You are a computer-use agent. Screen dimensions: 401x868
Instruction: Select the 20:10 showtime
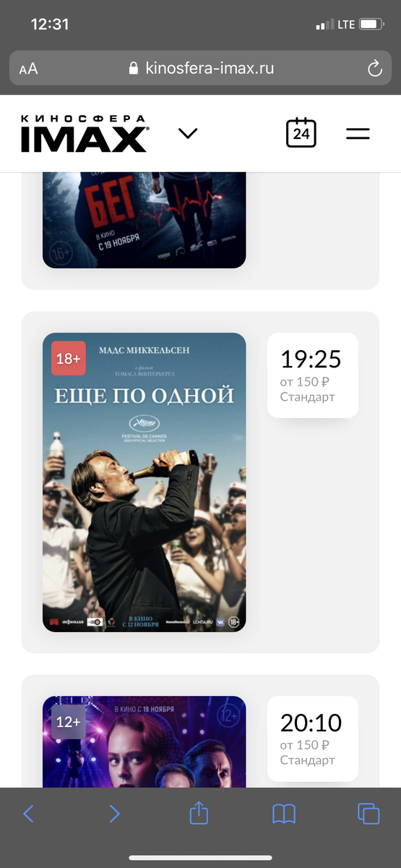tap(312, 739)
